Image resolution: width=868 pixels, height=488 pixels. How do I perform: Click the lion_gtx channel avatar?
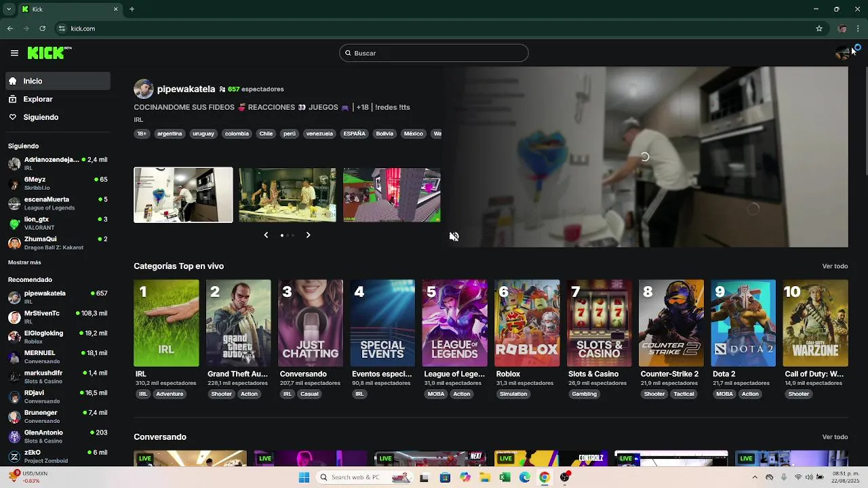click(14, 223)
